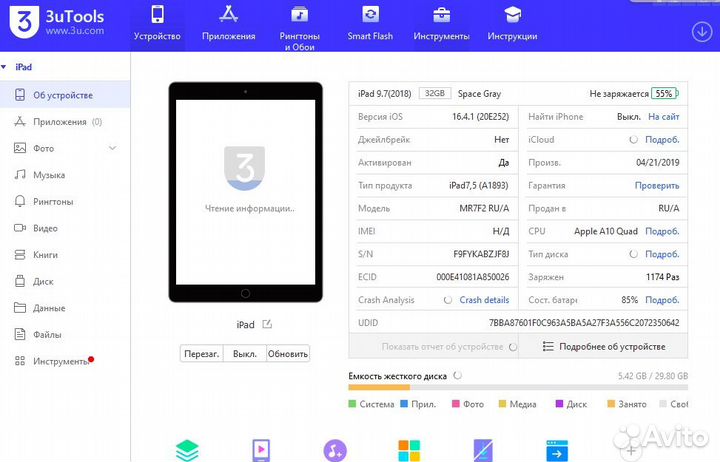Click the Занято orange legend swatch
The image size is (720, 462).
point(611,404)
